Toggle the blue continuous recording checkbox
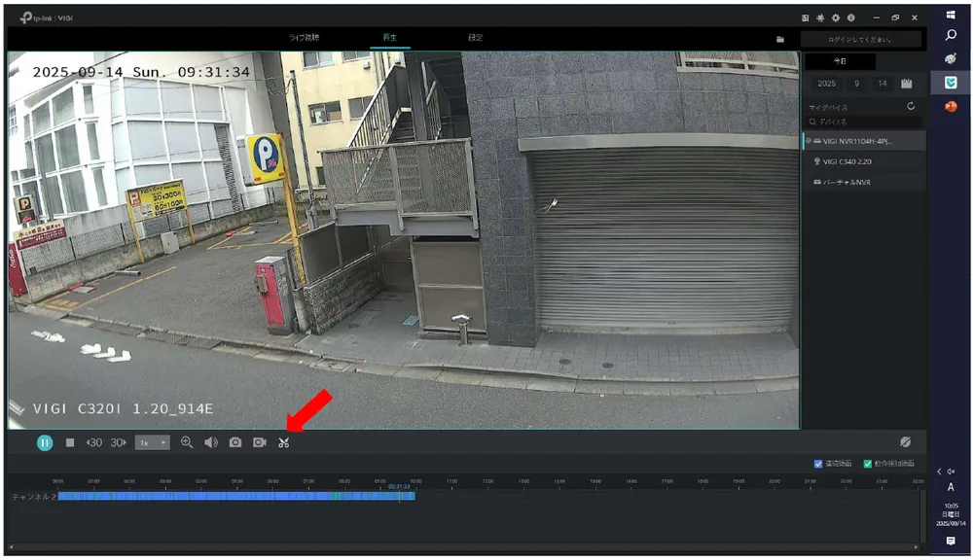The image size is (973, 560). [818, 464]
